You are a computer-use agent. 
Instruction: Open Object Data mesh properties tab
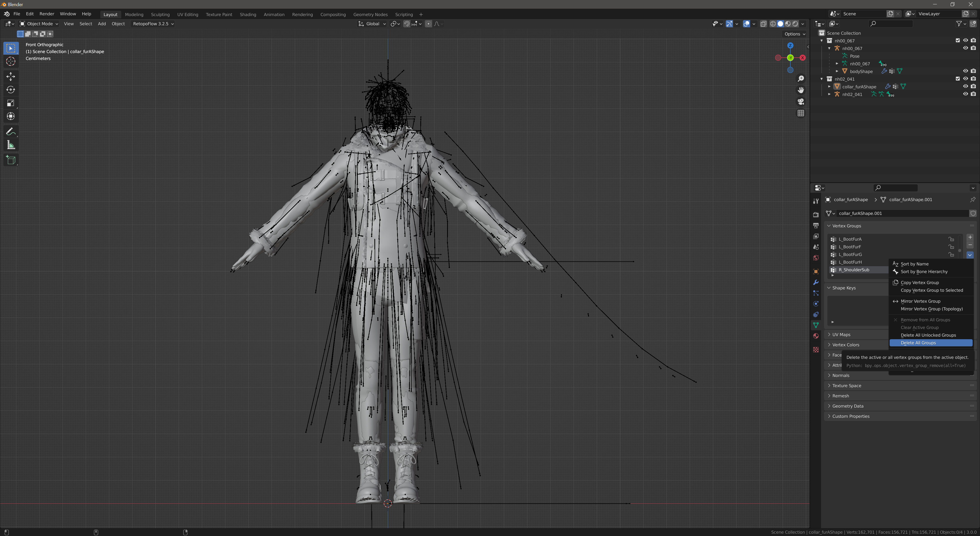816,325
